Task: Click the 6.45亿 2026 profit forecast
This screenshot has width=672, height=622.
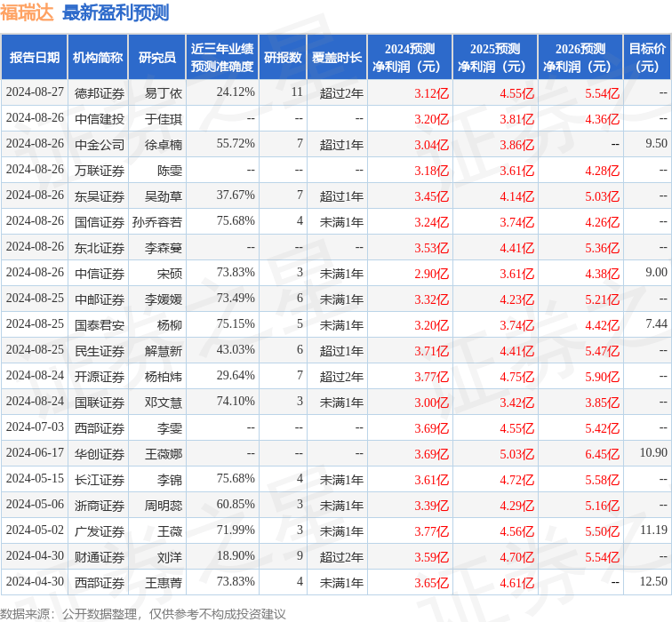Action: [602, 454]
